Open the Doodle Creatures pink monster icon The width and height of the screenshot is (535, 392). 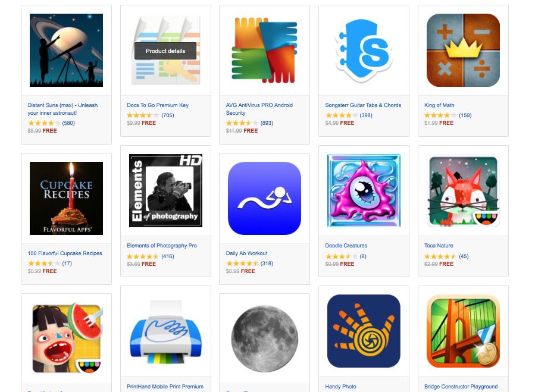pyautogui.click(x=364, y=190)
